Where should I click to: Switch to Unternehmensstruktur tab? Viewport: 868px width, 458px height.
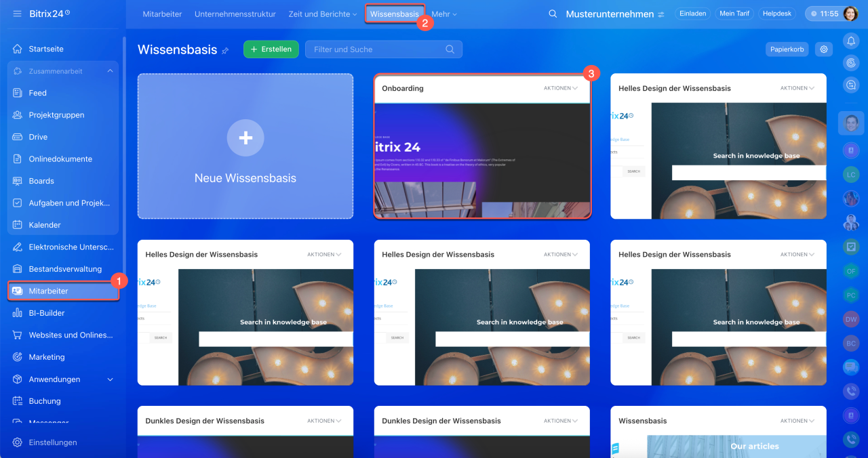(x=235, y=14)
